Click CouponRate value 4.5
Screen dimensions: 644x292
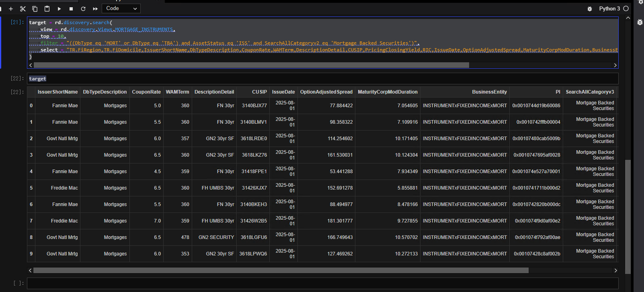[x=157, y=172]
